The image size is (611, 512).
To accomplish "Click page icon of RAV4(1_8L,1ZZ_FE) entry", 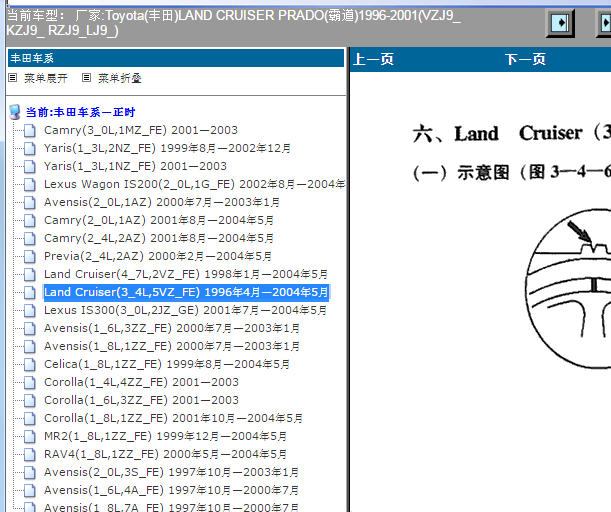I will pyautogui.click(x=30, y=454).
